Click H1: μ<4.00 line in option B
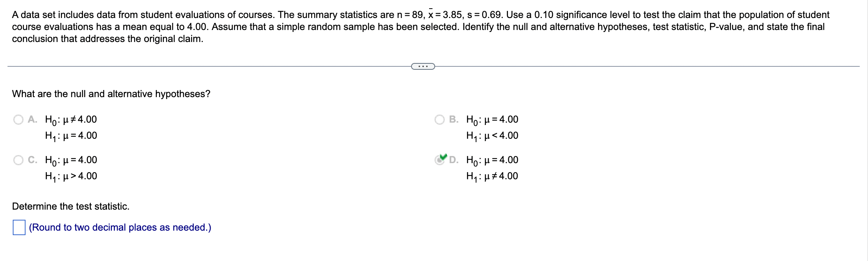The height and width of the screenshot is (261, 868). [x=492, y=136]
